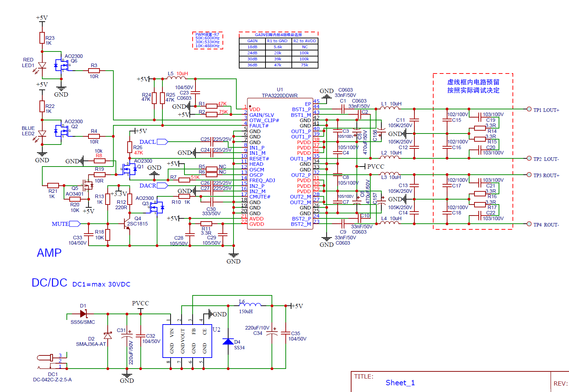This screenshot has height=392, width=569.
Task: Select the L6 150uH inductor coil
Action: coord(250,304)
